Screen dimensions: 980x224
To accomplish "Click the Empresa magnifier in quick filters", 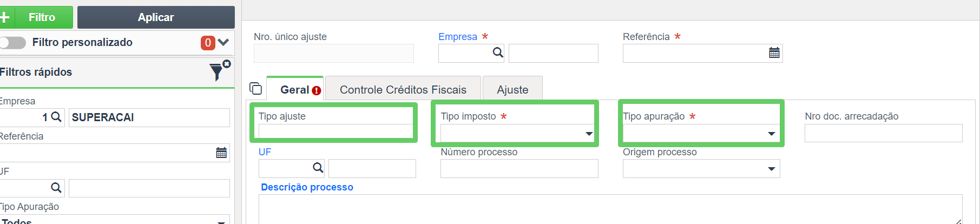I will (56, 117).
